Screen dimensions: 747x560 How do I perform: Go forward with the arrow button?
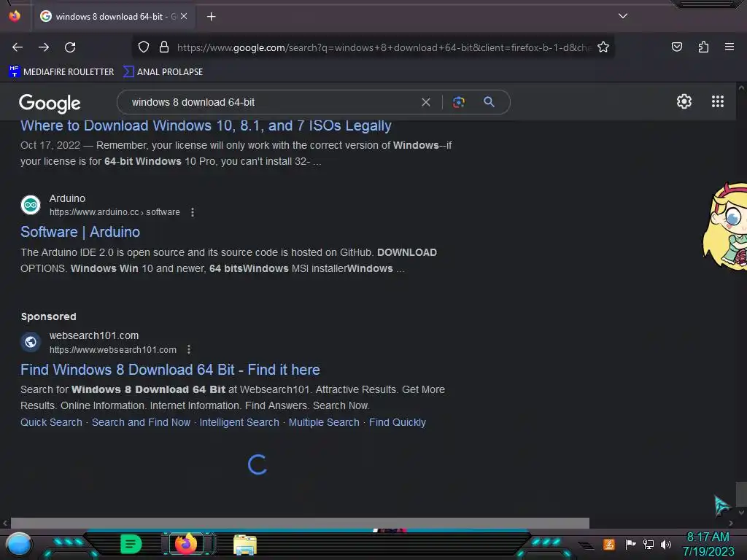pos(44,47)
